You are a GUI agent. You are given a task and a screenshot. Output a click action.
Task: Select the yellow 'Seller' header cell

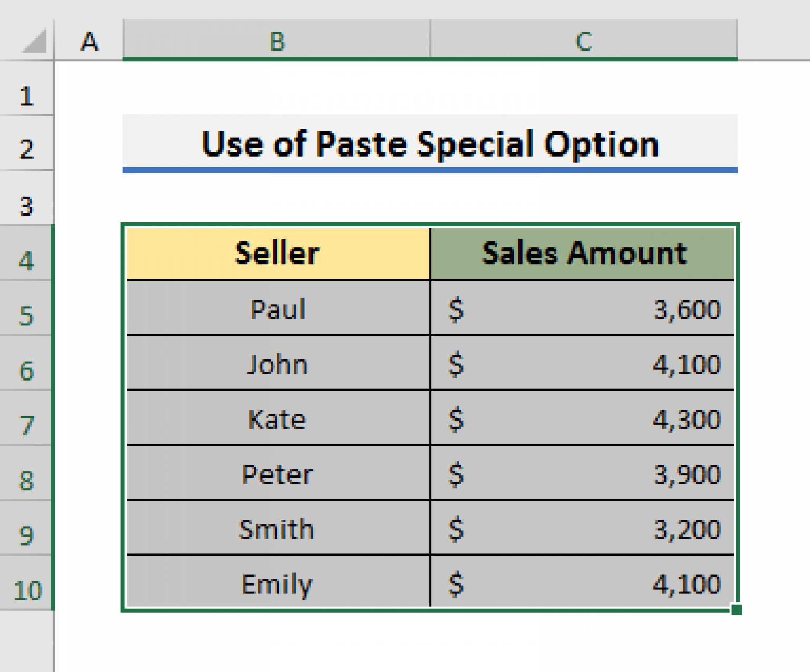(x=276, y=253)
